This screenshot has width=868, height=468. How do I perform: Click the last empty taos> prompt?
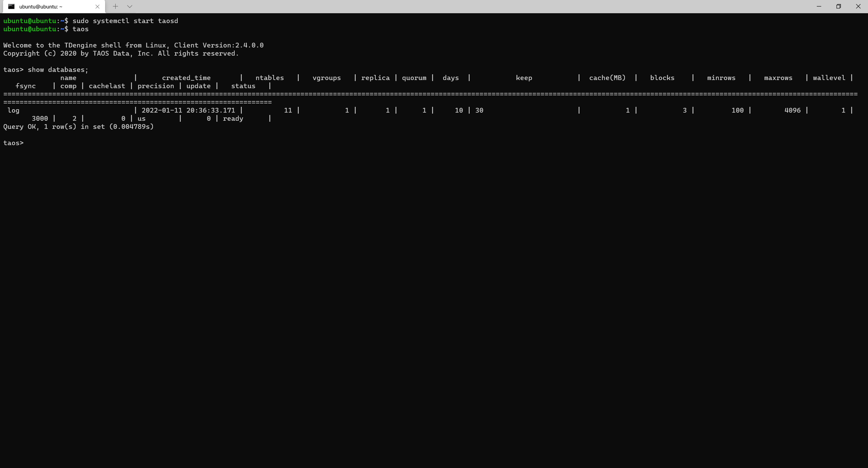pos(13,143)
